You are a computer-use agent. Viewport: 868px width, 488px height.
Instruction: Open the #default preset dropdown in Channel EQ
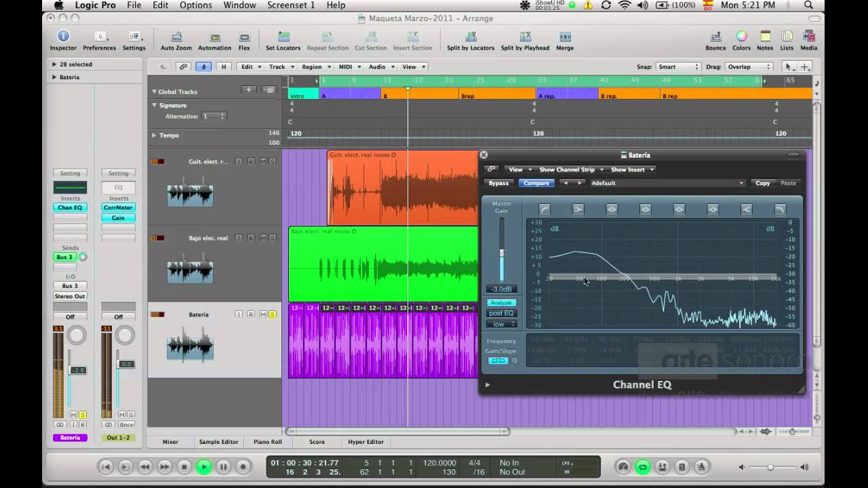667,183
